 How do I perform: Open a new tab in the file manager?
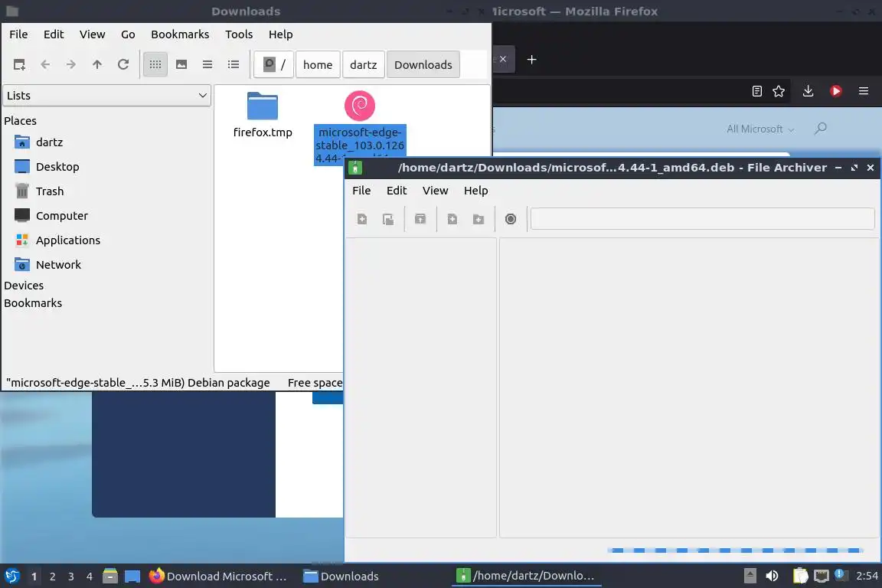pyautogui.click(x=19, y=65)
